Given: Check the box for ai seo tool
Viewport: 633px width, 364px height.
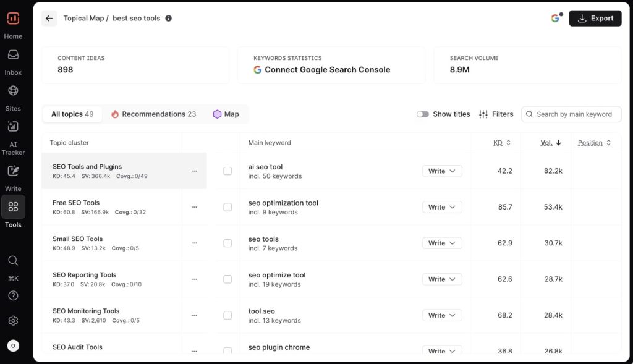Looking at the screenshot, I should 227,171.
